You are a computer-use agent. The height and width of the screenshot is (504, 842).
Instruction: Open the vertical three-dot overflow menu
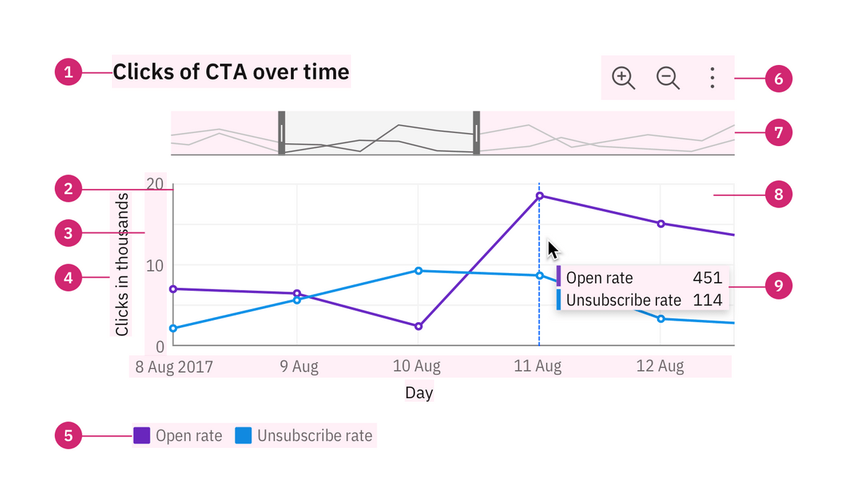click(713, 77)
